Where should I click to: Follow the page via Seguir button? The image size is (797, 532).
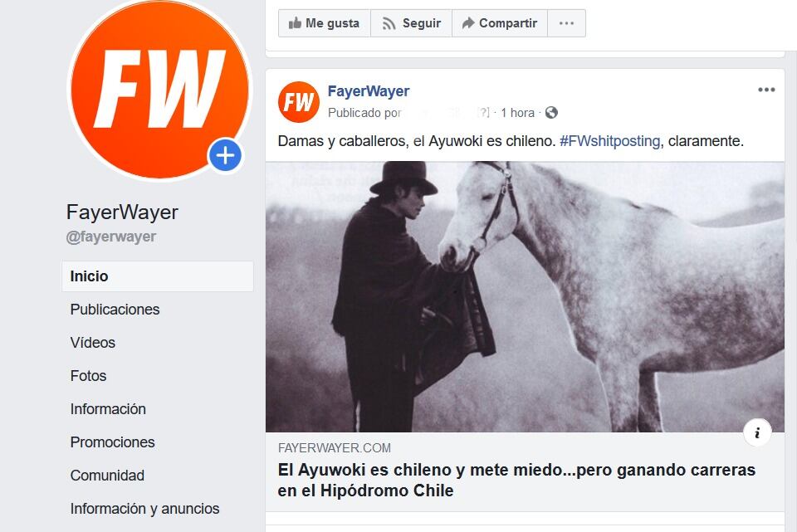pyautogui.click(x=411, y=23)
